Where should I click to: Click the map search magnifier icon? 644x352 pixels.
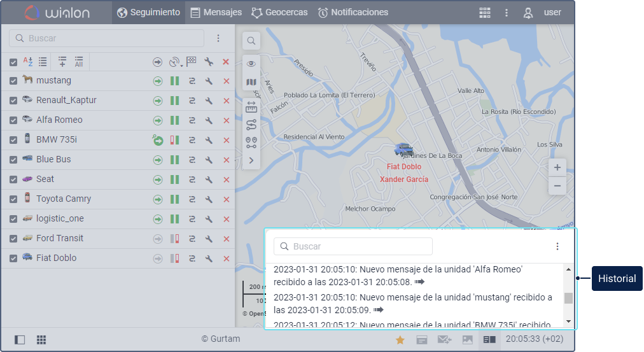click(251, 41)
